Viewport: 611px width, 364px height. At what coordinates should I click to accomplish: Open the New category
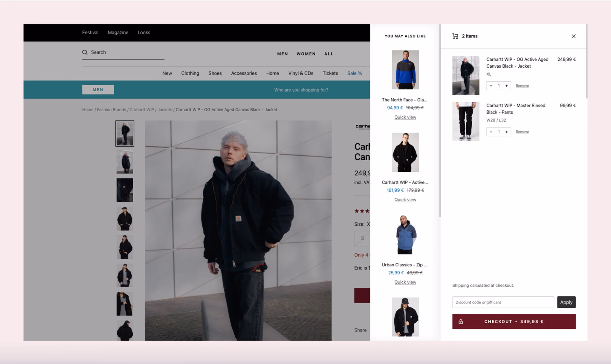click(167, 73)
